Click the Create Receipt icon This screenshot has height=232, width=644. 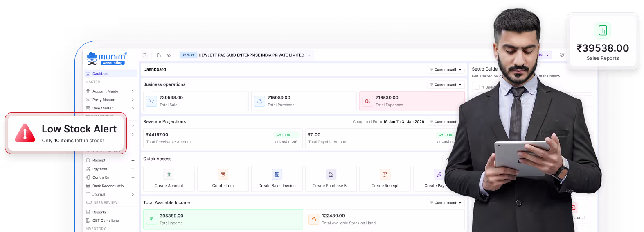click(x=385, y=175)
